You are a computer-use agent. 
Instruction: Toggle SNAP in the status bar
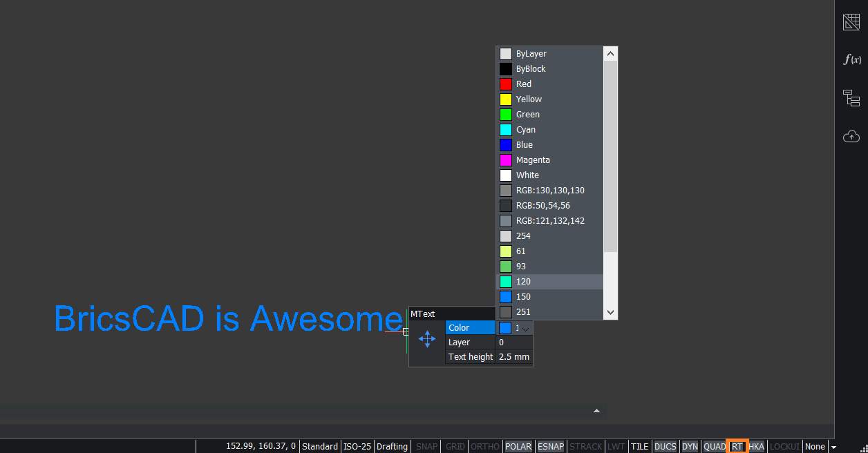tap(427, 447)
